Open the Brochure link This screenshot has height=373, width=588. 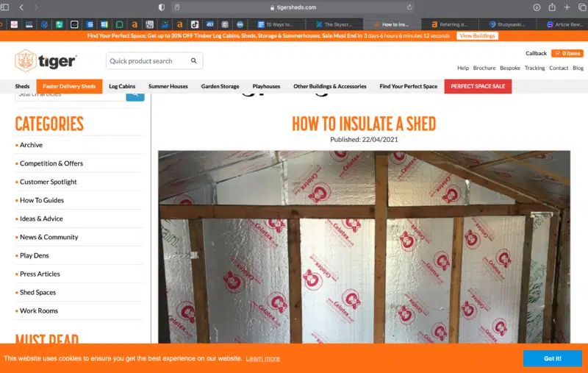tap(484, 68)
